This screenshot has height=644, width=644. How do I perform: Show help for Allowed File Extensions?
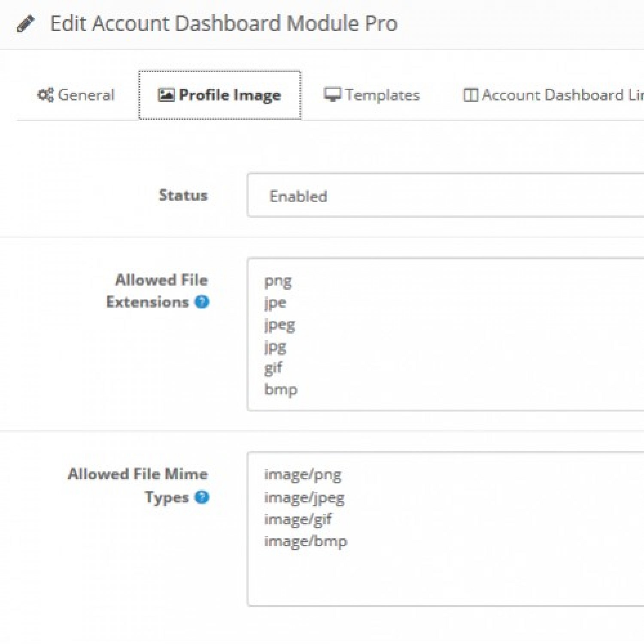[x=202, y=302]
